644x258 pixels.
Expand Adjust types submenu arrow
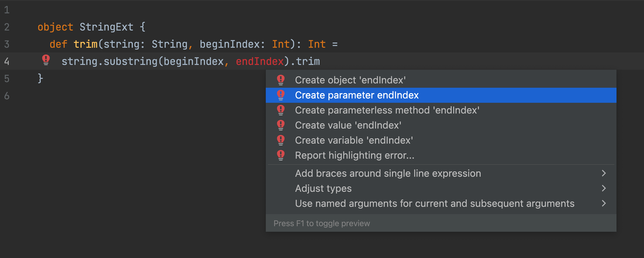(x=604, y=188)
